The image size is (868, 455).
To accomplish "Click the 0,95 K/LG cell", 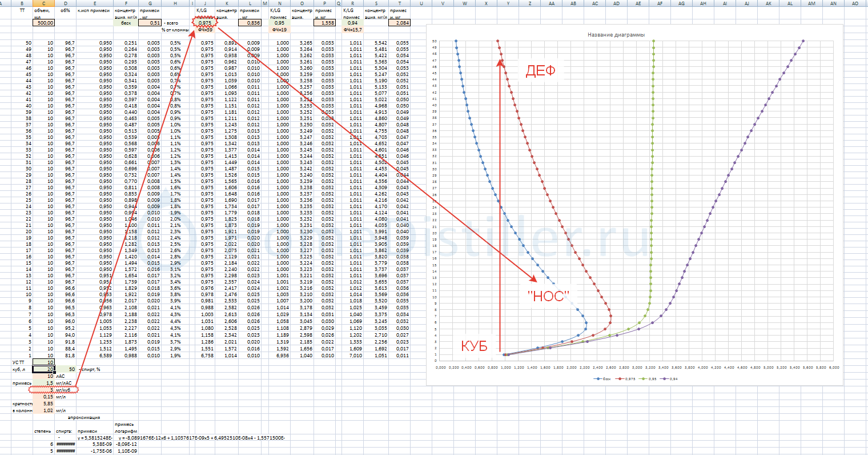I will 279,23.
